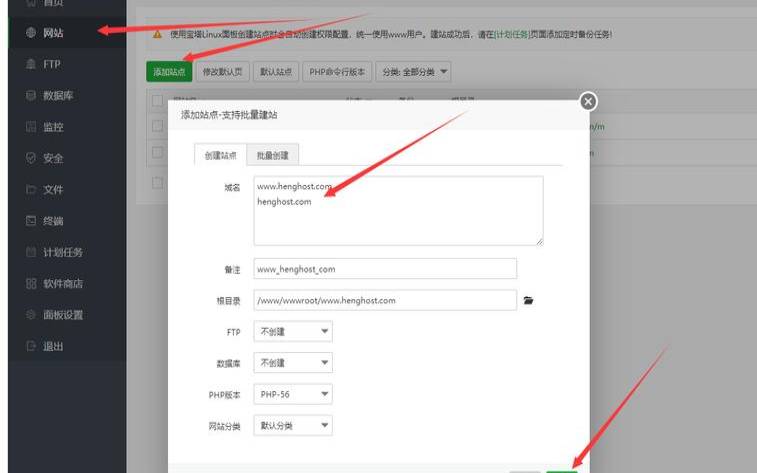The height and width of the screenshot is (473, 757).
Task: Open the FTP 不创建 dropdown
Action: pos(293,332)
